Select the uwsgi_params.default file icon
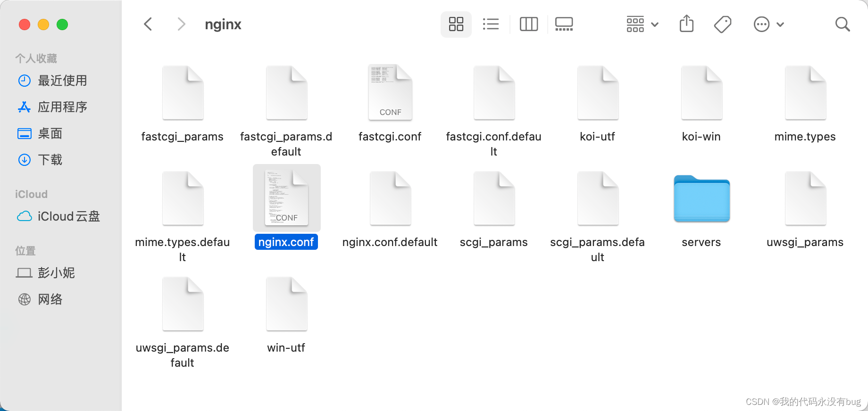The height and width of the screenshot is (411, 868). (x=183, y=304)
